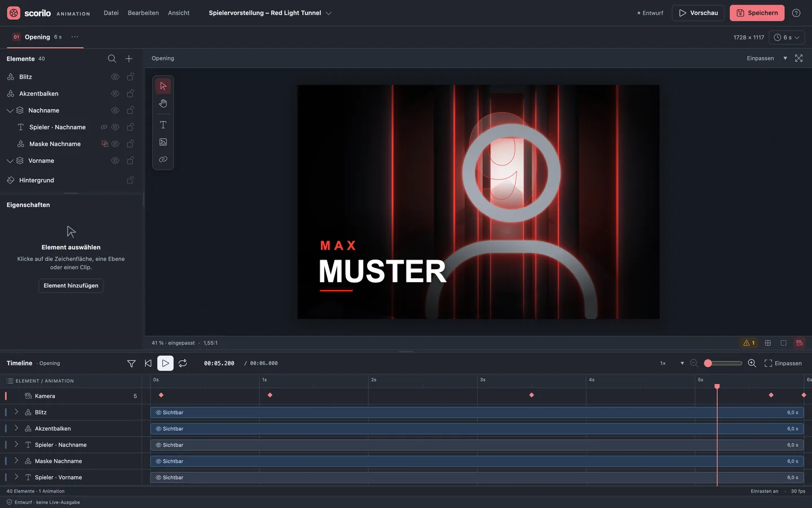Expand Blitz track in timeline

tap(16, 412)
